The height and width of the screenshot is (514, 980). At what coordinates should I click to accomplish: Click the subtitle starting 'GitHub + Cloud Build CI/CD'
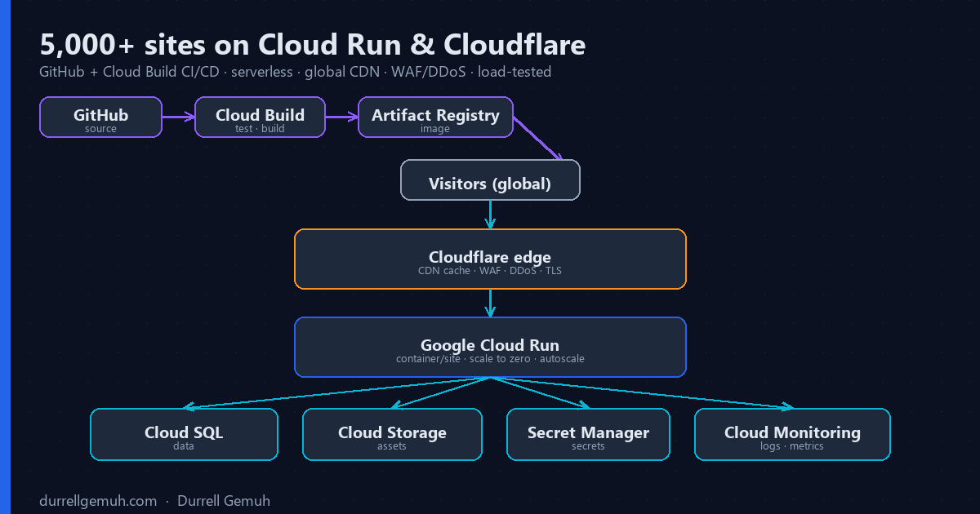point(295,72)
